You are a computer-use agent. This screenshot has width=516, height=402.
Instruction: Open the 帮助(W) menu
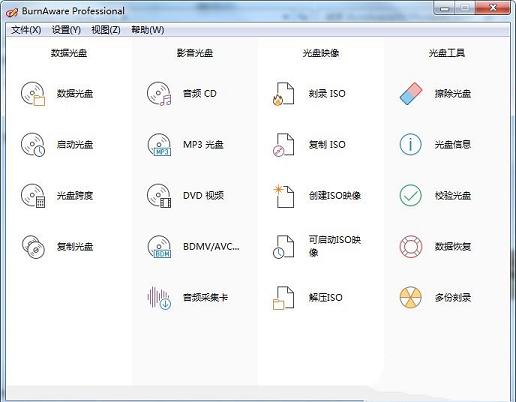(x=147, y=30)
